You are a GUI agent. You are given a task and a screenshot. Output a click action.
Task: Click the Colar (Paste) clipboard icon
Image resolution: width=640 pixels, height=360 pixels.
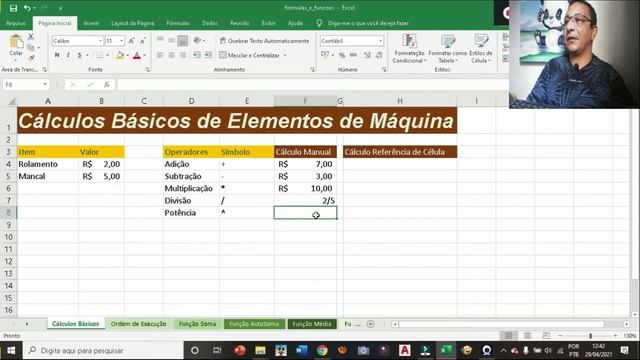pyautogui.click(x=16, y=42)
